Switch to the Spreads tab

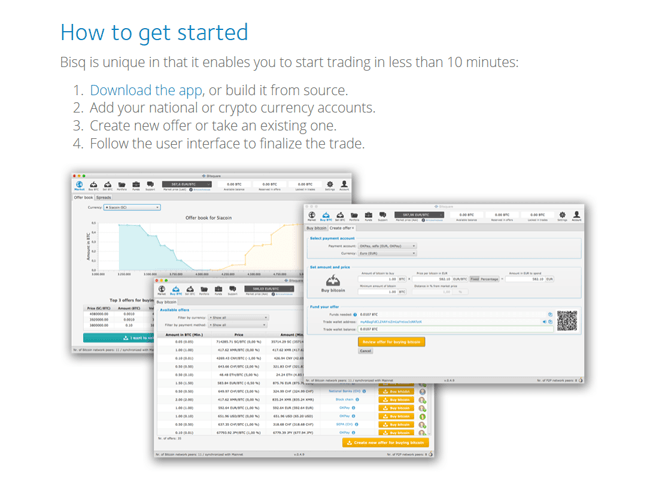pyautogui.click(x=104, y=197)
